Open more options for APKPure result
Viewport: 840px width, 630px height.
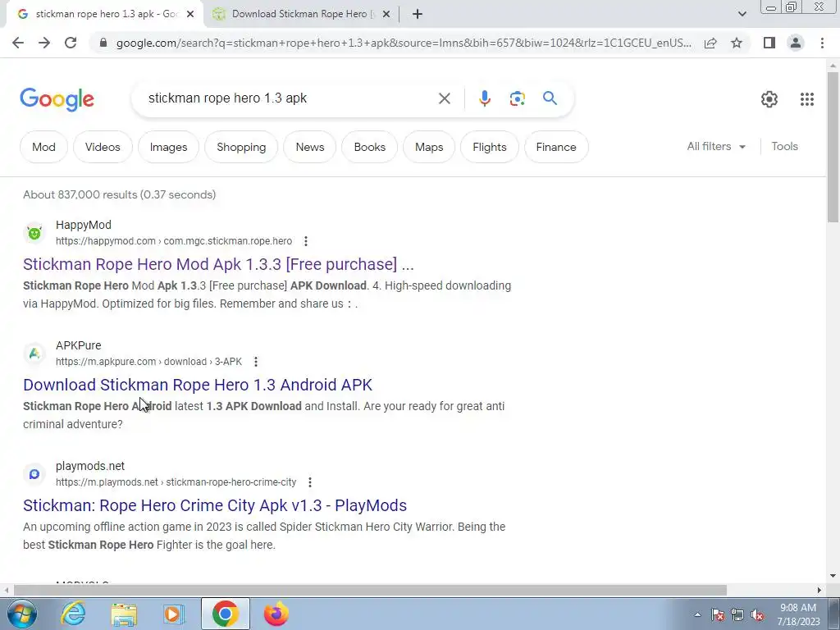click(x=256, y=362)
